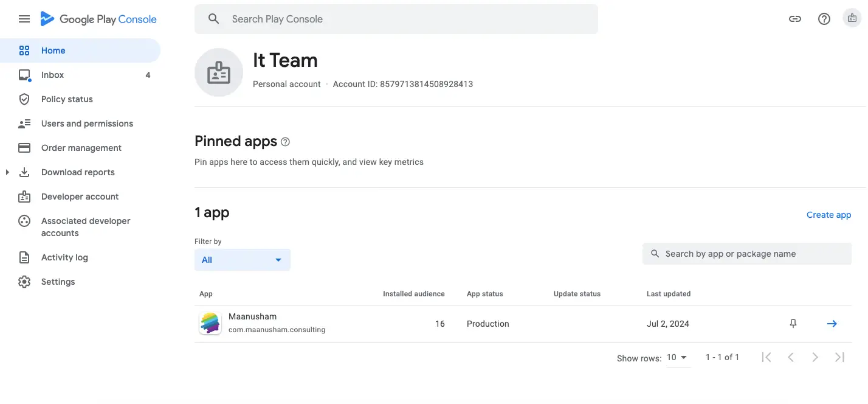
Task: Click the Developer account badge icon
Action: click(24, 197)
